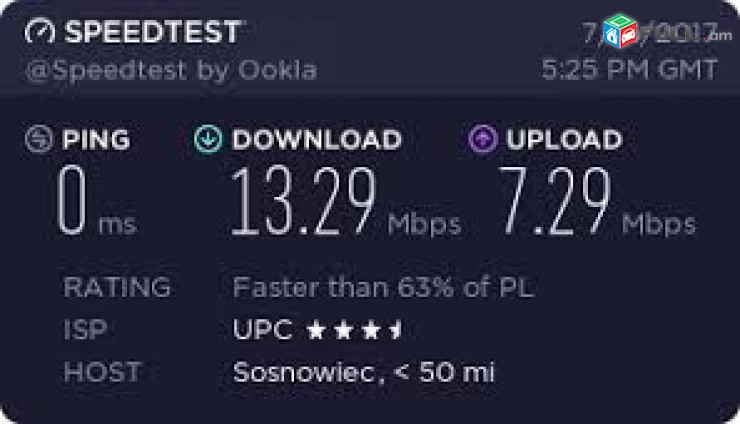Select the UPLOAD label
The image size is (740, 424).
(564, 139)
